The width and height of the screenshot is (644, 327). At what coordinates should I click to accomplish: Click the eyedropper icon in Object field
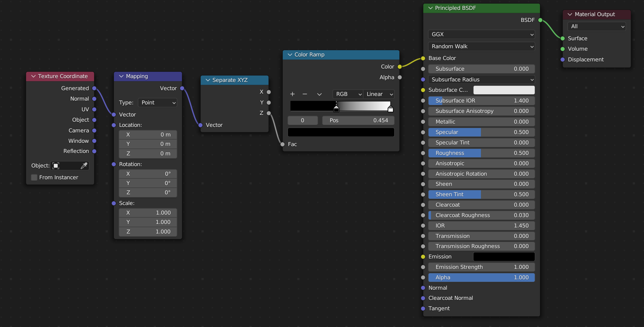point(84,166)
